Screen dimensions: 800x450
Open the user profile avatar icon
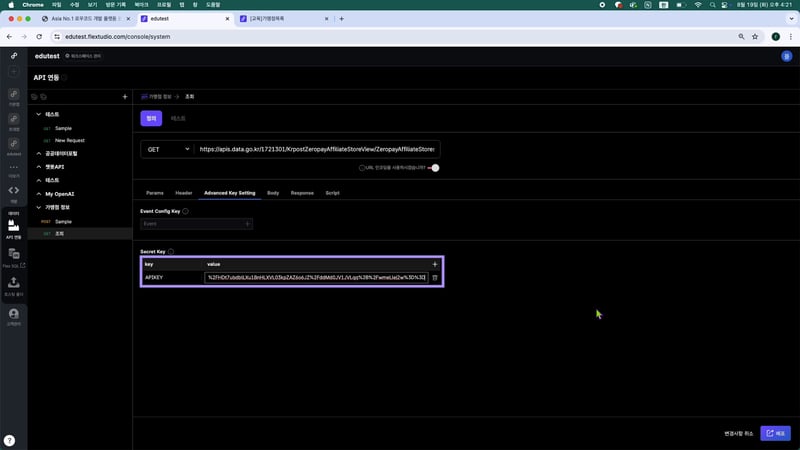click(x=786, y=56)
